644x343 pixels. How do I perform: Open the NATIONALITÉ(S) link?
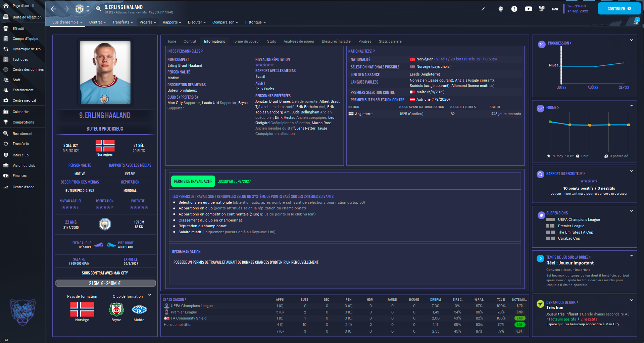[361, 51]
